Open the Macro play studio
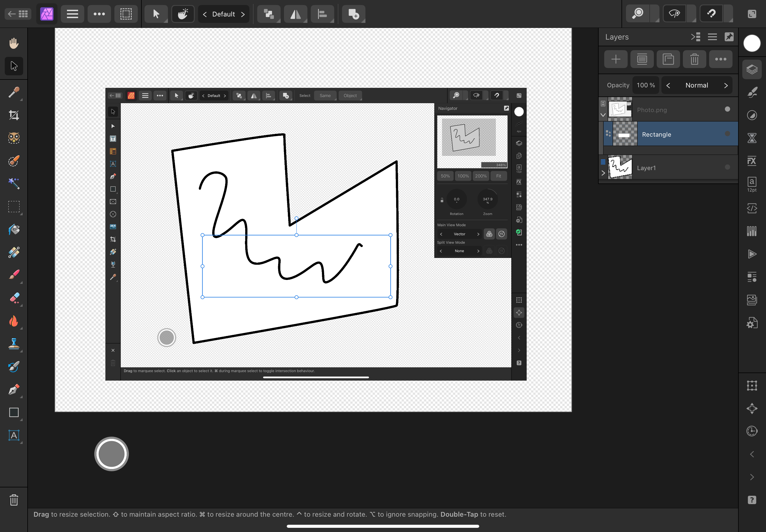 [752, 254]
